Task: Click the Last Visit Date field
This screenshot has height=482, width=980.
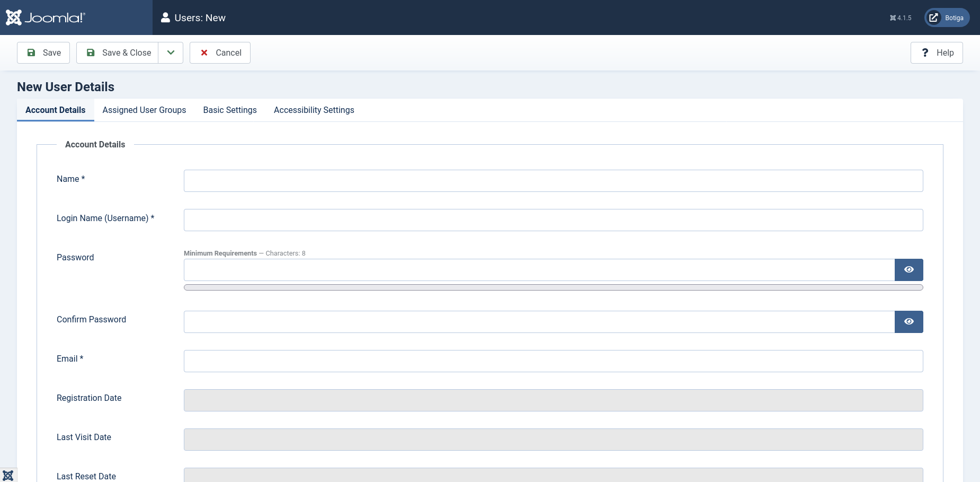Action: 553,440
